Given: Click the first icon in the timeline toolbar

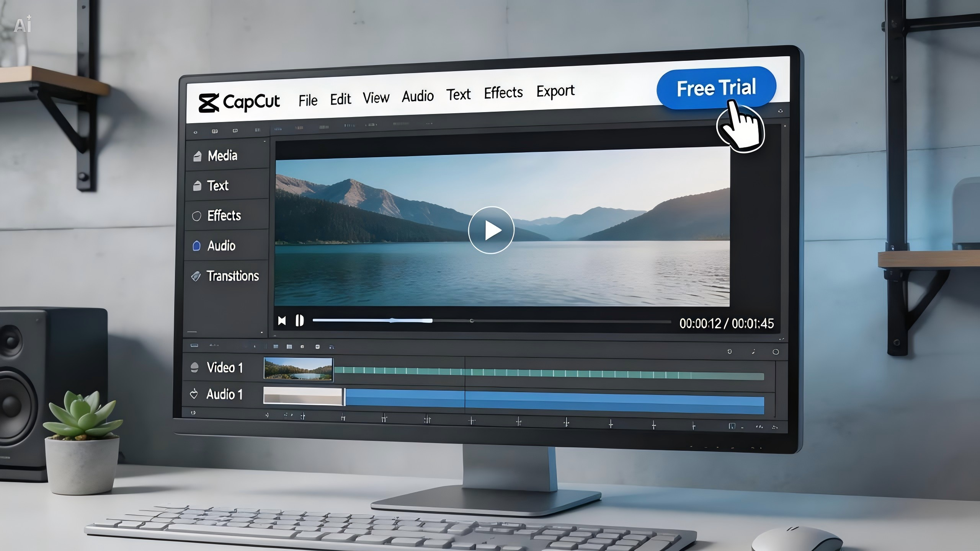Looking at the screenshot, I should point(194,345).
